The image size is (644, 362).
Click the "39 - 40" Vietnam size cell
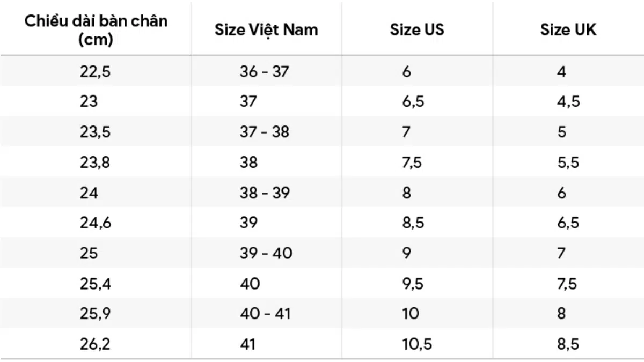(266, 253)
